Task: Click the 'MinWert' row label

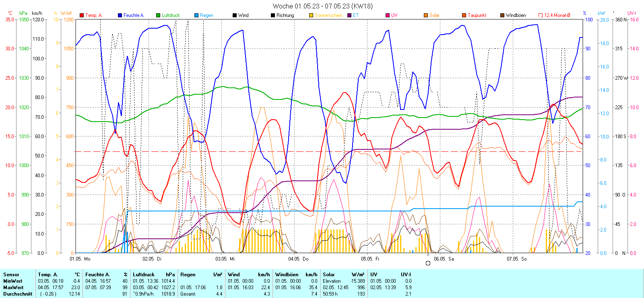Action: click(x=13, y=281)
